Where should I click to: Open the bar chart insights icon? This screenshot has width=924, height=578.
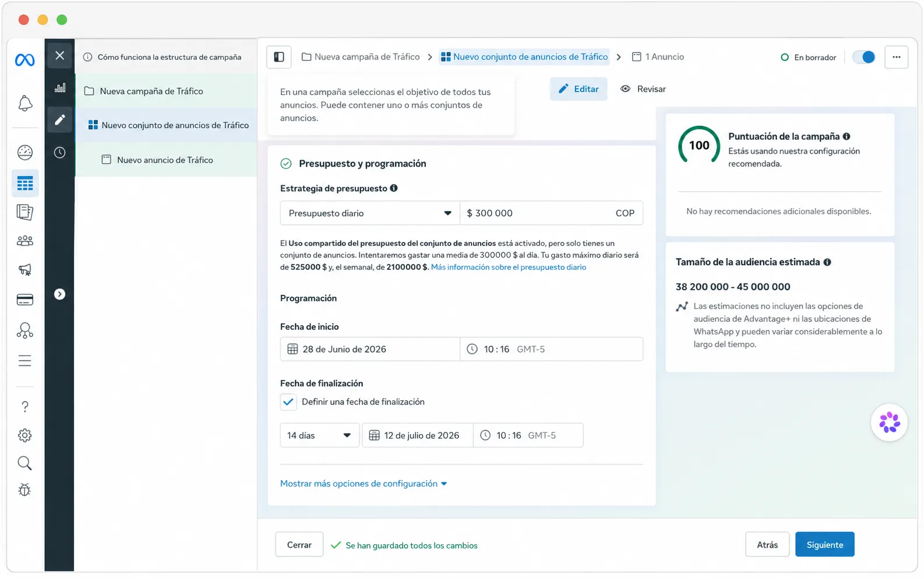(x=60, y=88)
